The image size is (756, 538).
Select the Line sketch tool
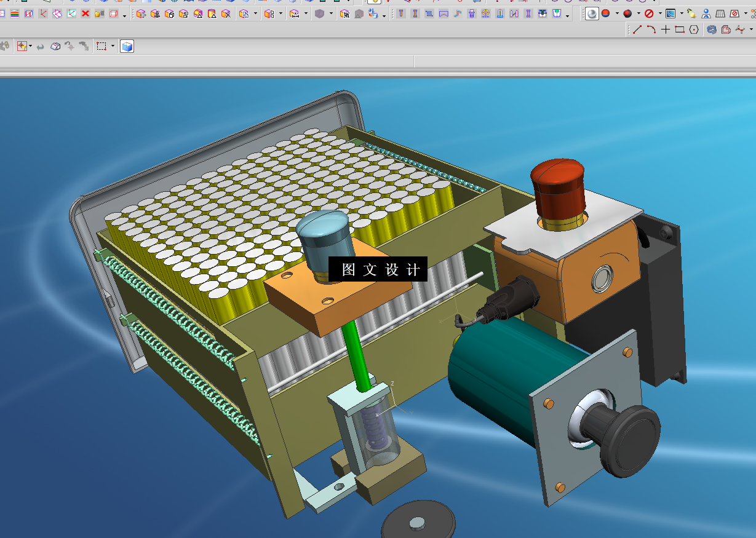(637, 29)
